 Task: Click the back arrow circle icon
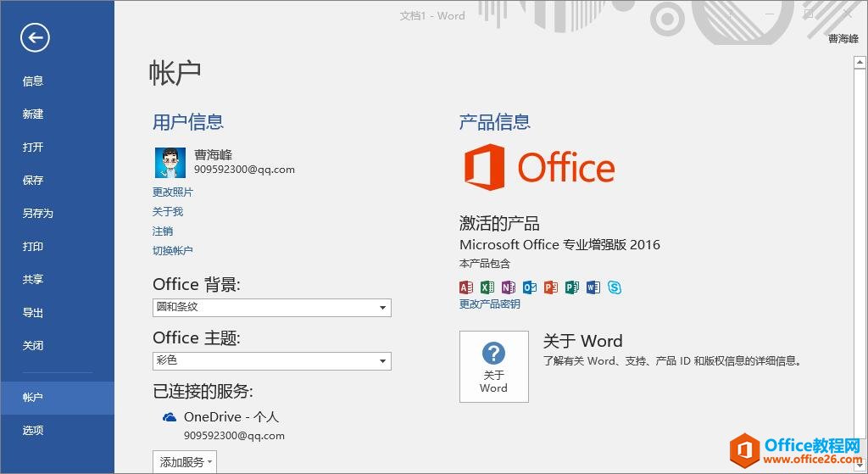coord(35,37)
